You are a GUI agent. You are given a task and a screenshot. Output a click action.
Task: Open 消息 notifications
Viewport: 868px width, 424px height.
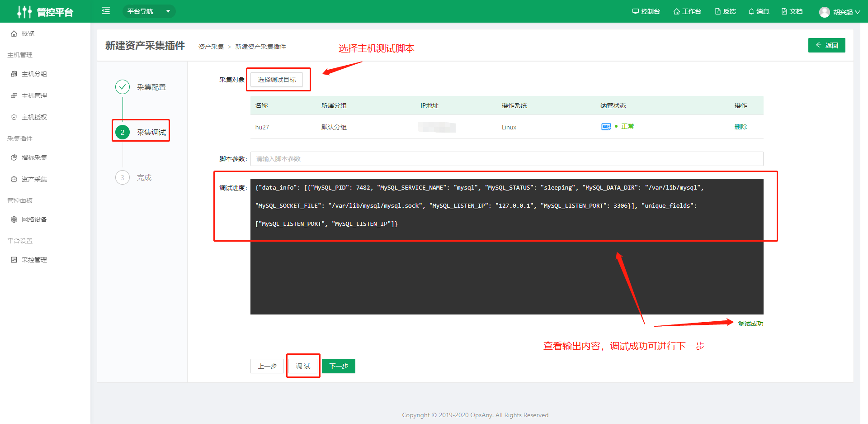(759, 11)
